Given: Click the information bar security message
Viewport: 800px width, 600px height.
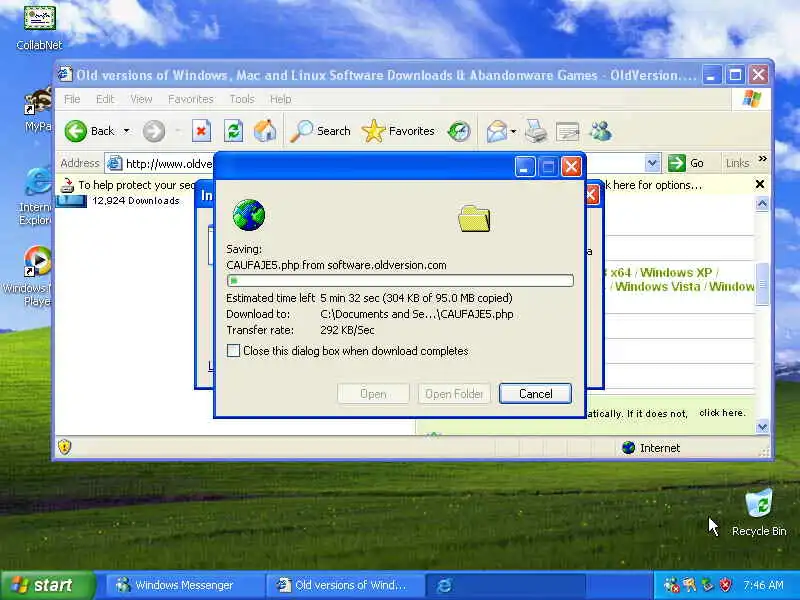Looking at the screenshot, I should (137, 185).
